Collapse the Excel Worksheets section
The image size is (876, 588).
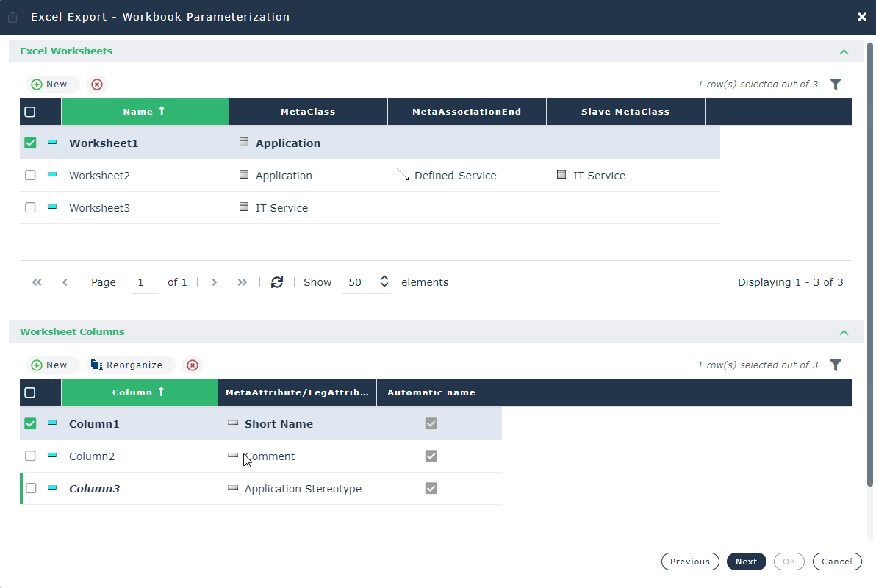[x=844, y=52]
